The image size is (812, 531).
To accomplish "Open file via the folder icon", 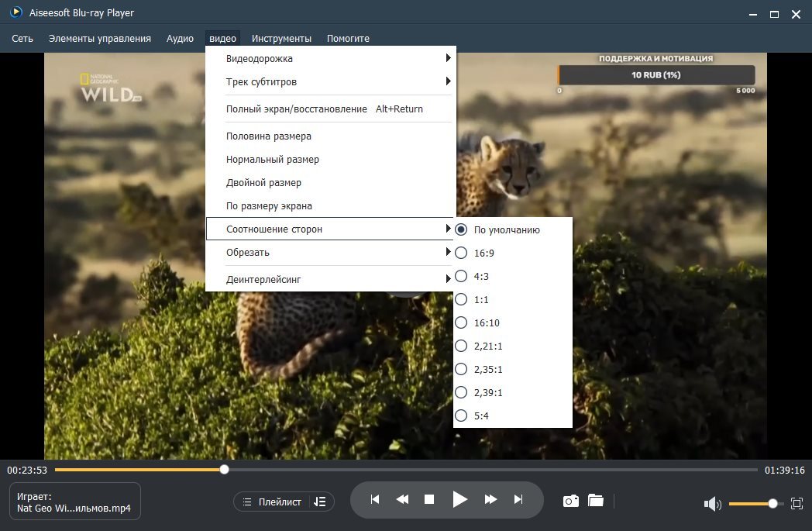I will coord(596,501).
